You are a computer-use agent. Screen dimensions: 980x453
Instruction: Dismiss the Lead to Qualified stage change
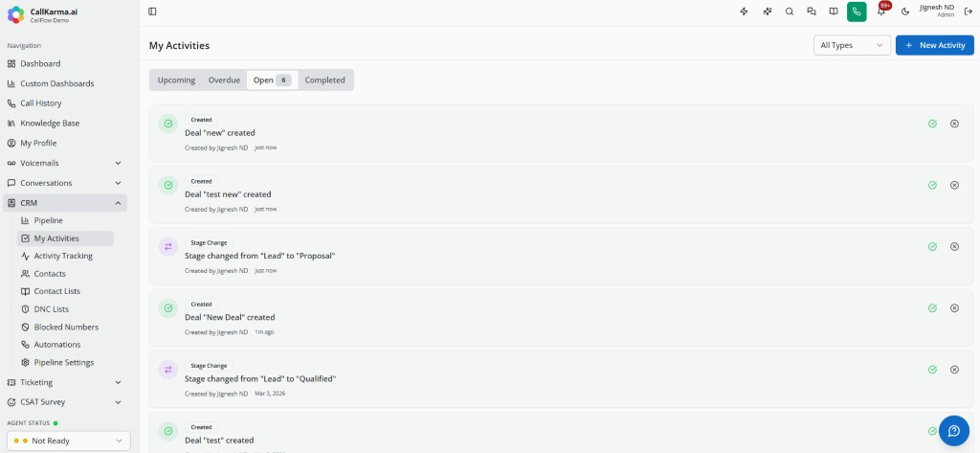point(954,369)
